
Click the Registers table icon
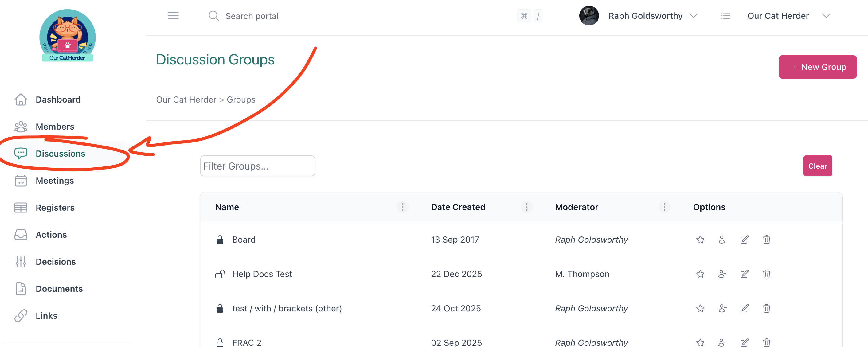click(21, 208)
